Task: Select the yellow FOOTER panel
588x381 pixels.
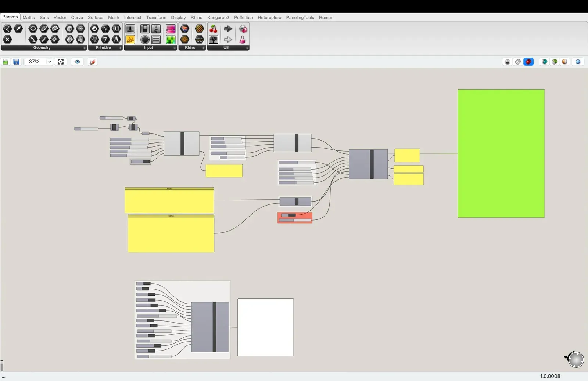Action: (171, 233)
